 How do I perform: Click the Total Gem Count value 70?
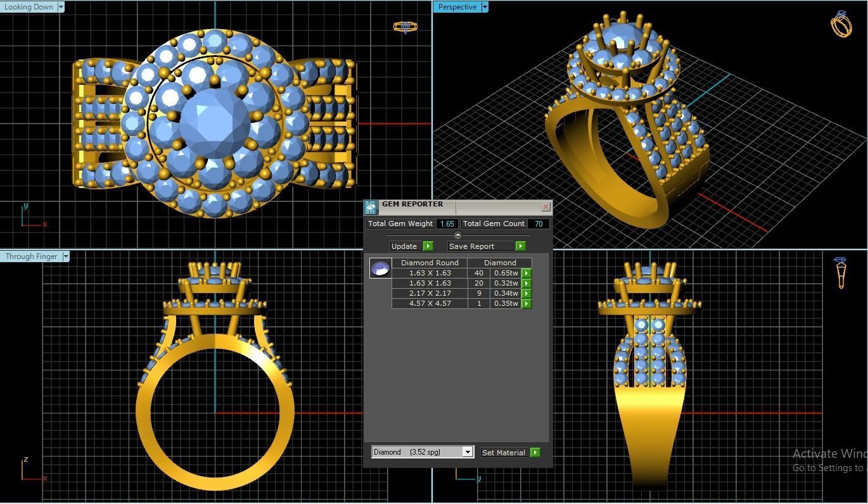[539, 224]
